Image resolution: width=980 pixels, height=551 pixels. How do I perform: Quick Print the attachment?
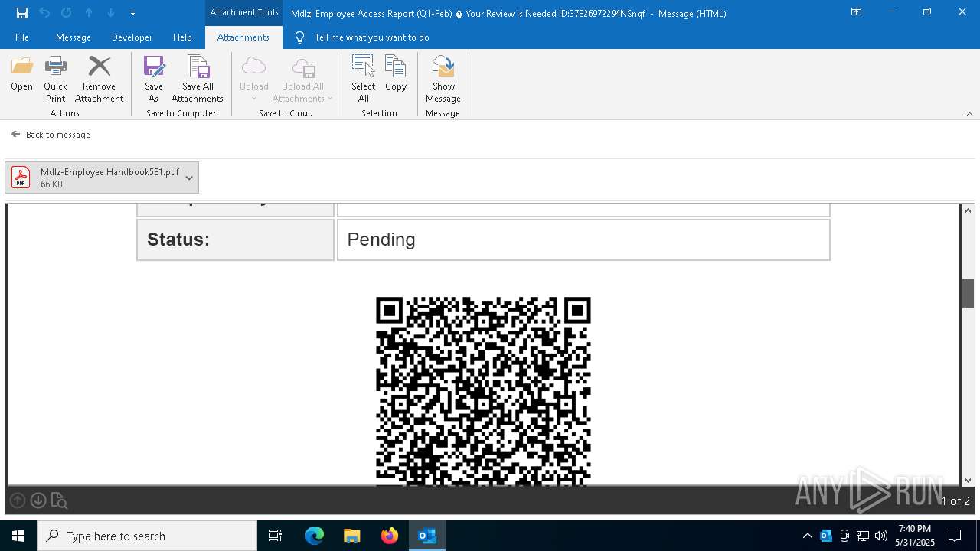click(x=55, y=79)
